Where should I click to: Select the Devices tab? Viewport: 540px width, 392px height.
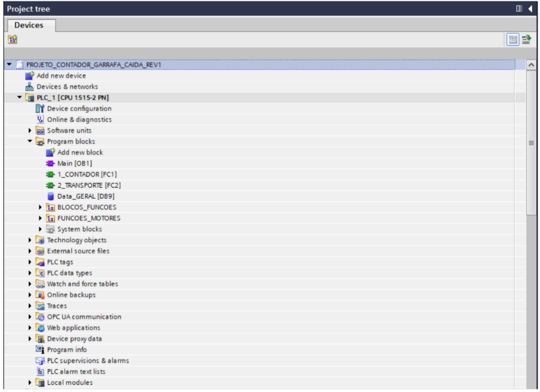(29, 25)
